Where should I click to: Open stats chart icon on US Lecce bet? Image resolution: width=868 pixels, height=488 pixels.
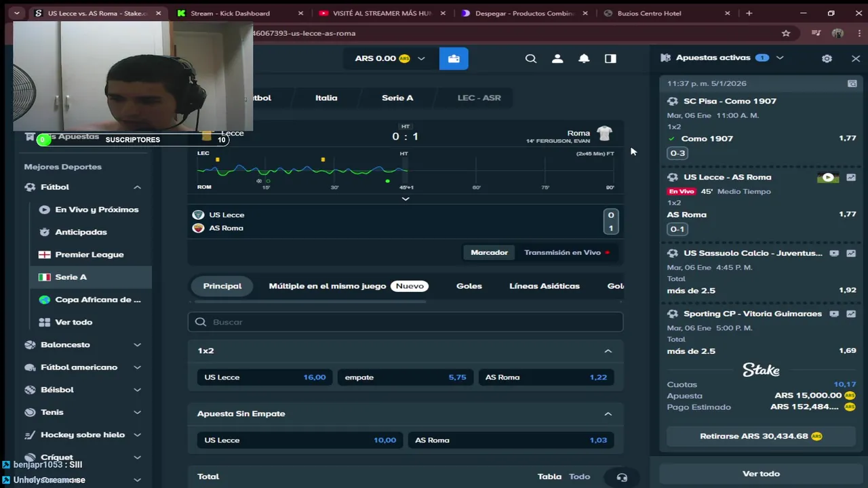(x=851, y=178)
